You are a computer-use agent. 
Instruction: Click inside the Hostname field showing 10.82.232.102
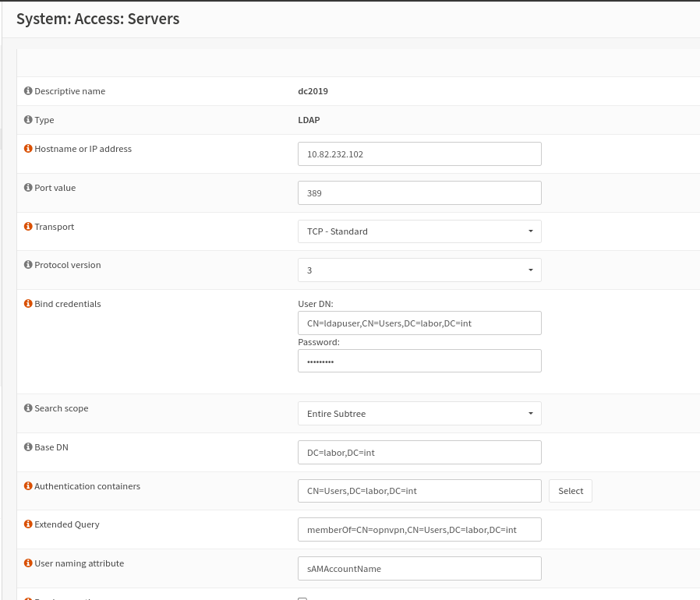click(x=419, y=154)
